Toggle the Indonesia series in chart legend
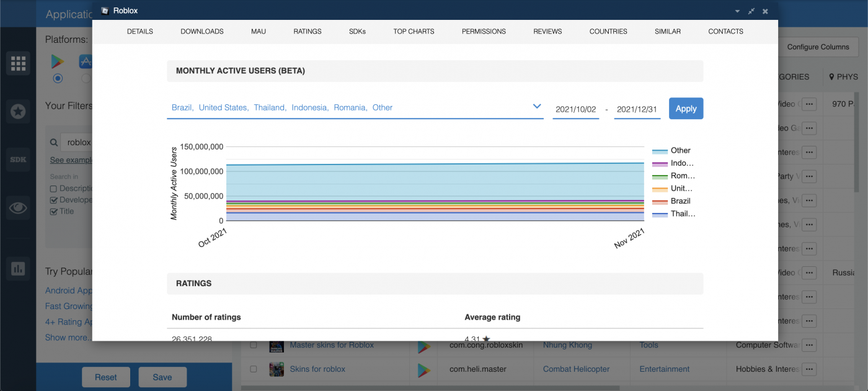Image resolution: width=868 pixels, height=391 pixels. point(673,163)
